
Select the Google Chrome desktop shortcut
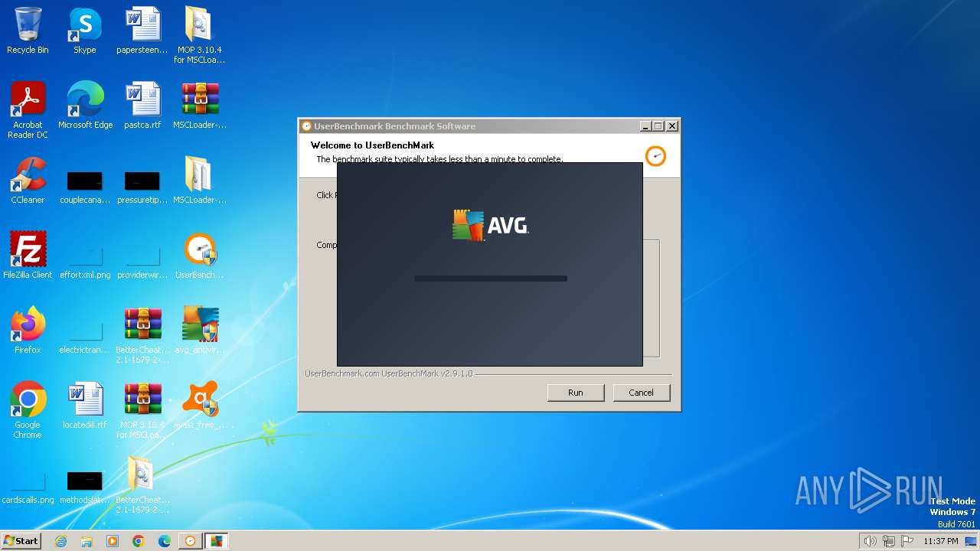[x=28, y=410]
